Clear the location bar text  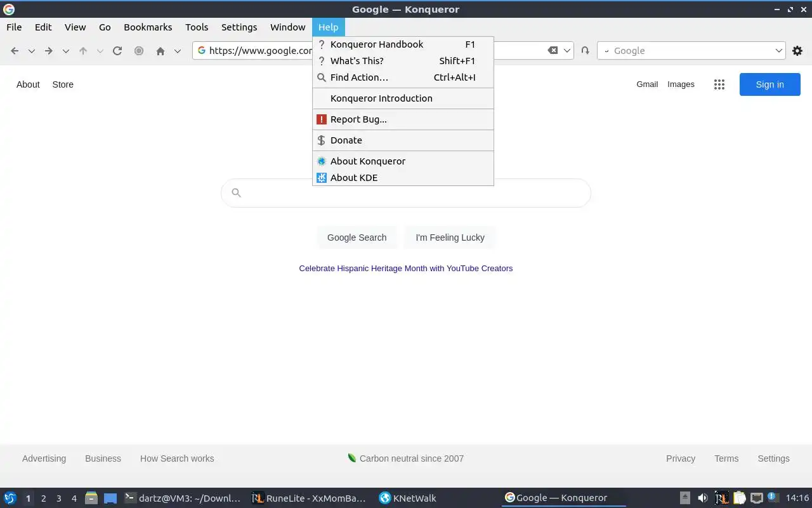click(x=553, y=51)
